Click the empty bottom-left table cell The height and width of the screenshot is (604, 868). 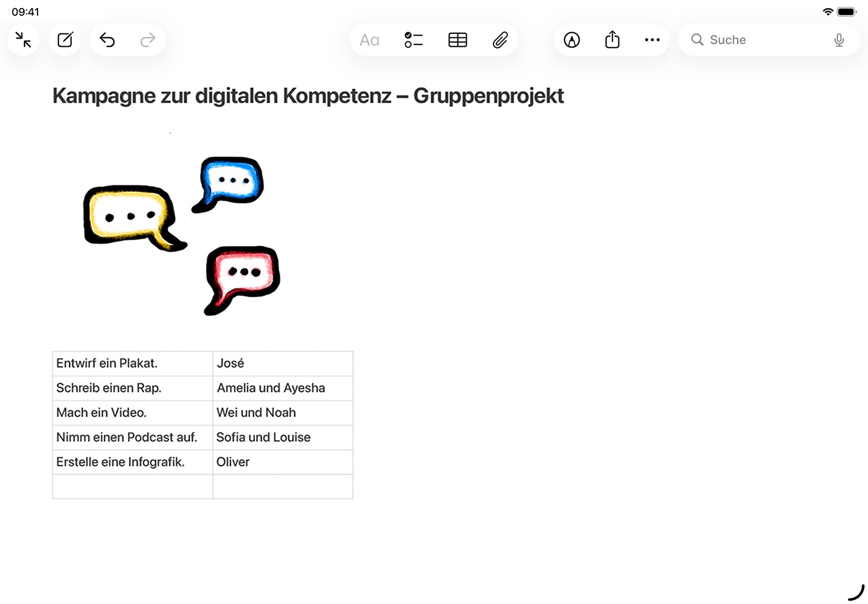pos(132,486)
